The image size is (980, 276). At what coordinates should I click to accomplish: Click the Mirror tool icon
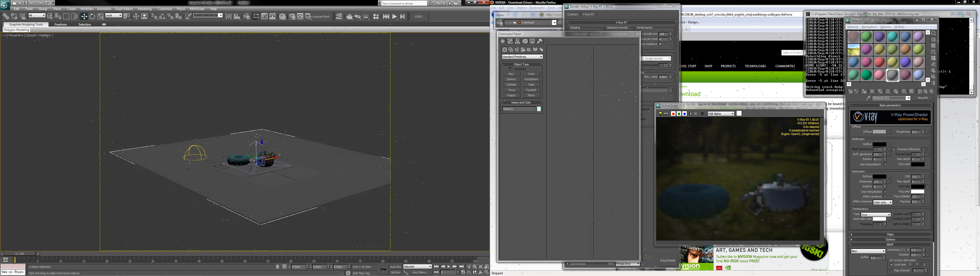[x=228, y=16]
